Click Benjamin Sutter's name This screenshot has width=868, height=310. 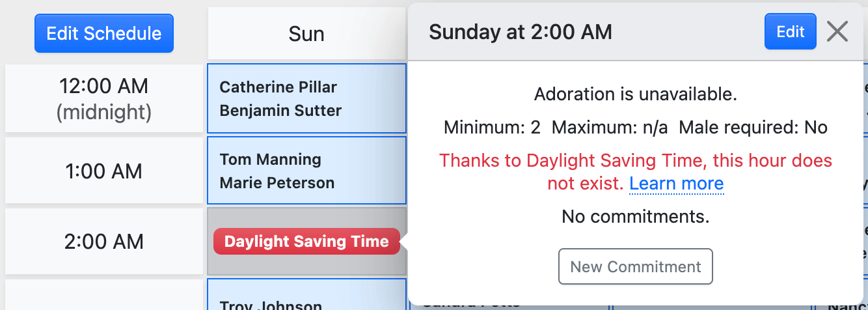(280, 111)
